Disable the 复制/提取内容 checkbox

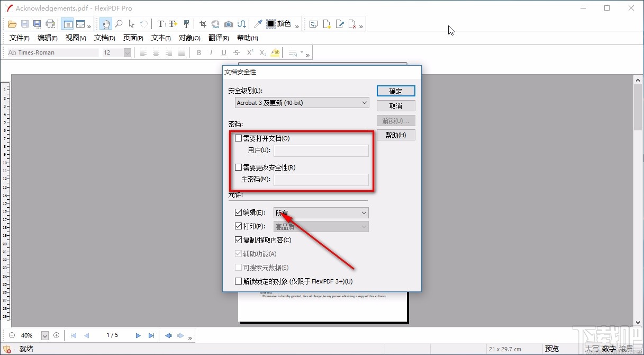[238, 239]
